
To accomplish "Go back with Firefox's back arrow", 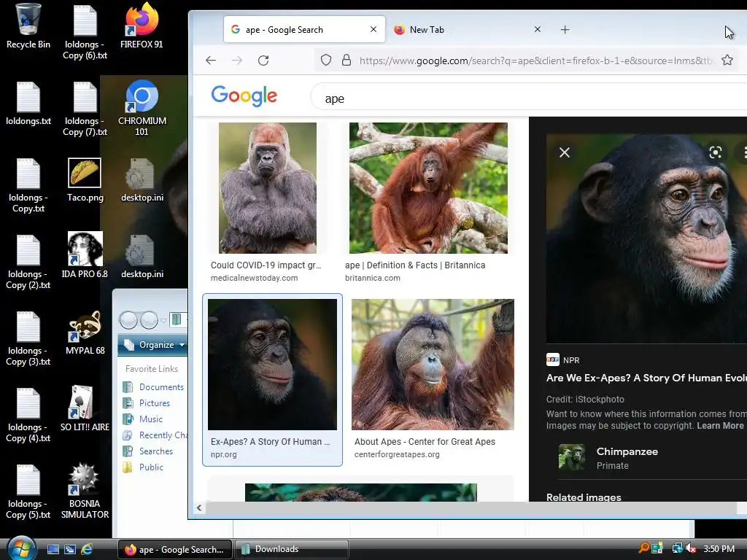I will [x=211, y=61].
